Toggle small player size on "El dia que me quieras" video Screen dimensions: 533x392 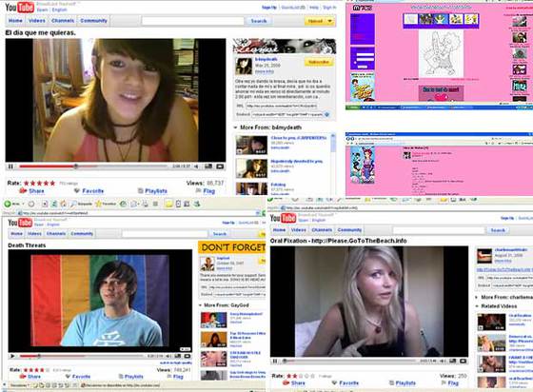208,167
